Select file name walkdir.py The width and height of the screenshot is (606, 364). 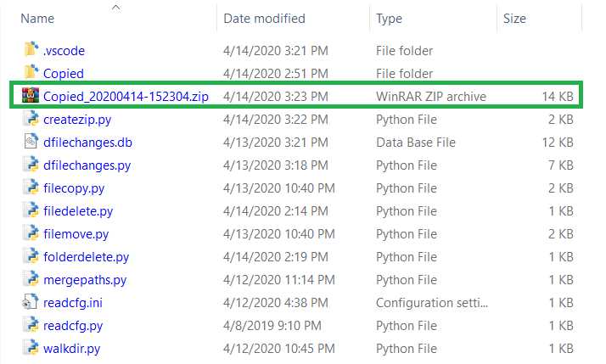72,349
